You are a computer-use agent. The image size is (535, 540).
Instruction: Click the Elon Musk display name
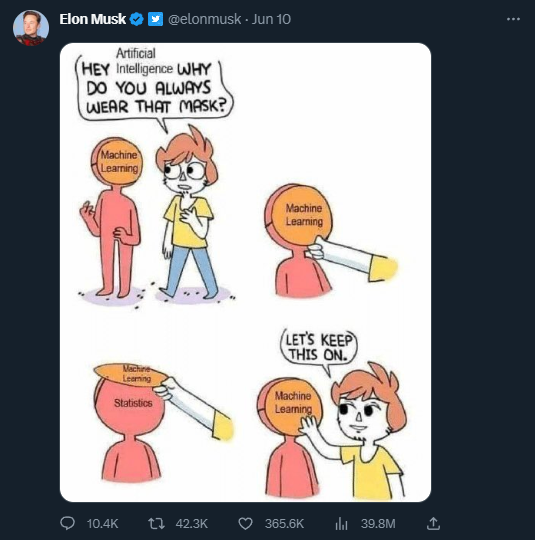(93, 19)
